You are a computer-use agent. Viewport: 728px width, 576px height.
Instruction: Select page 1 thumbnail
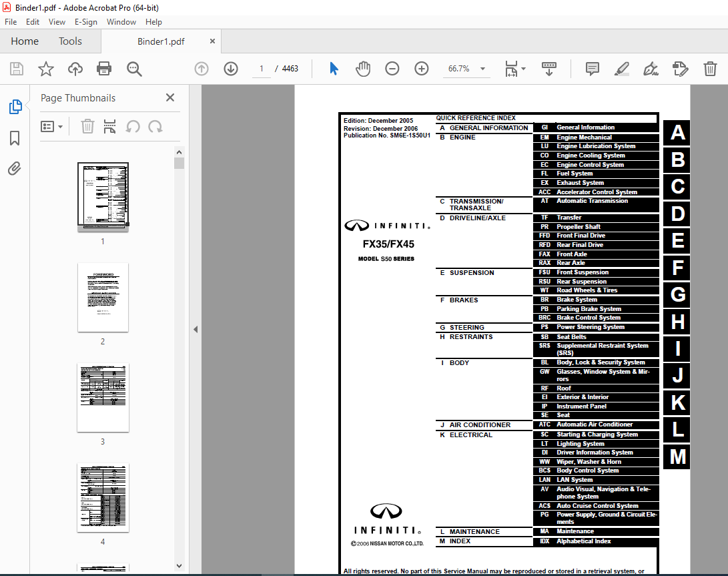103,196
